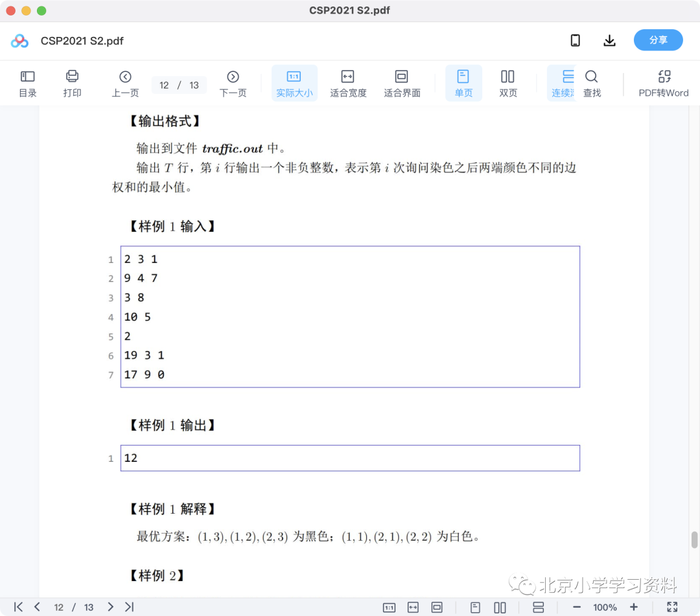The width and height of the screenshot is (700, 616).
Task: Click bottom bar previous page arrow
Action: pyautogui.click(x=37, y=607)
